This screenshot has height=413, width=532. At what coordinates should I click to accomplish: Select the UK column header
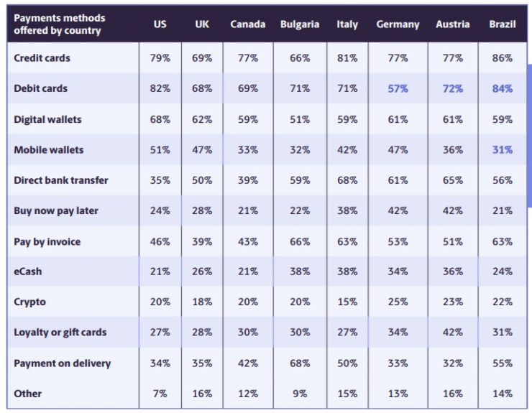(x=202, y=24)
